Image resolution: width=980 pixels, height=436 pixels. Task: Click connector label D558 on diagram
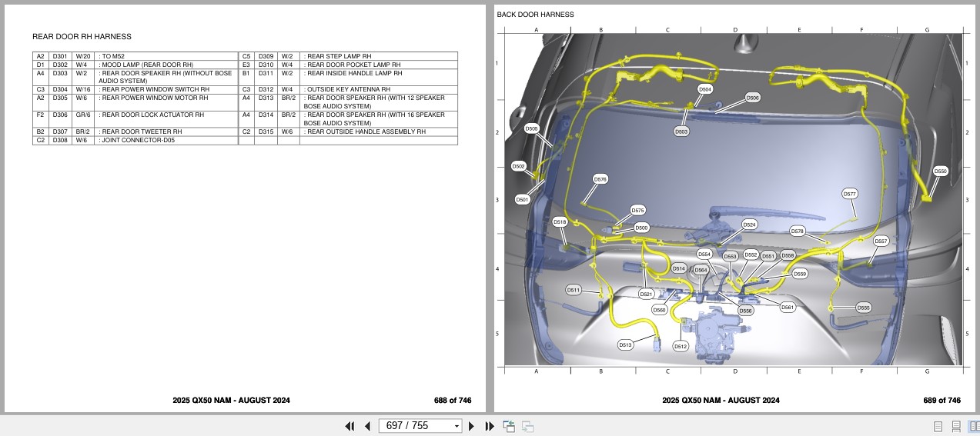click(x=788, y=255)
